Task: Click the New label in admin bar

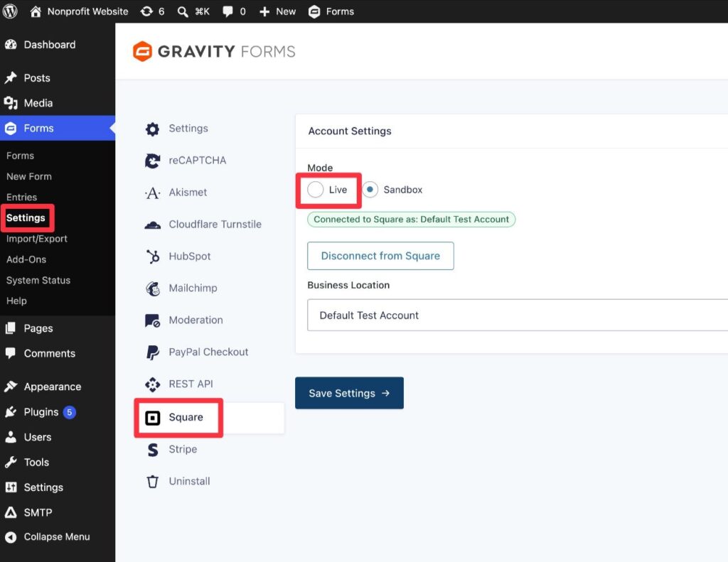Action: [286, 11]
